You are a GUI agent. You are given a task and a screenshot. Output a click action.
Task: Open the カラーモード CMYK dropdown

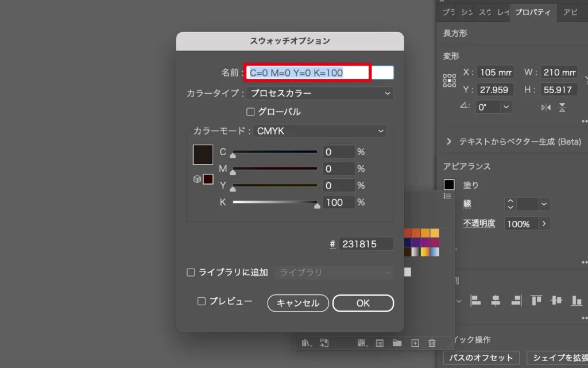coord(320,131)
